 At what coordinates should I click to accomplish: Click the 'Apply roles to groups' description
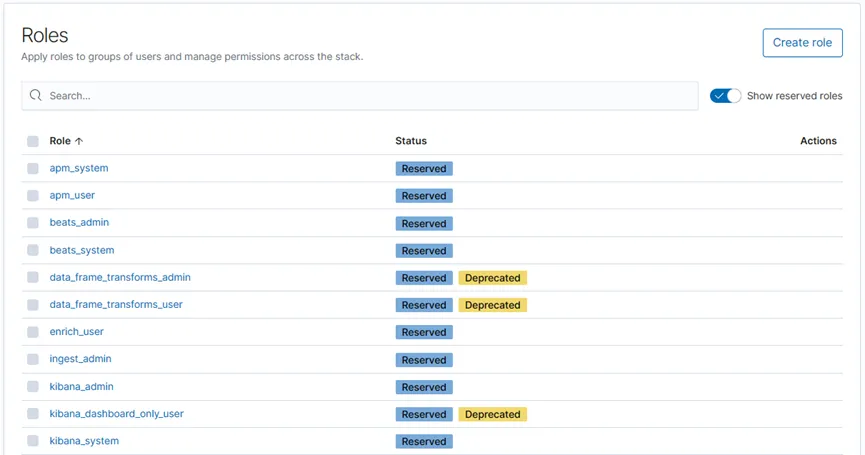[192, 56]
